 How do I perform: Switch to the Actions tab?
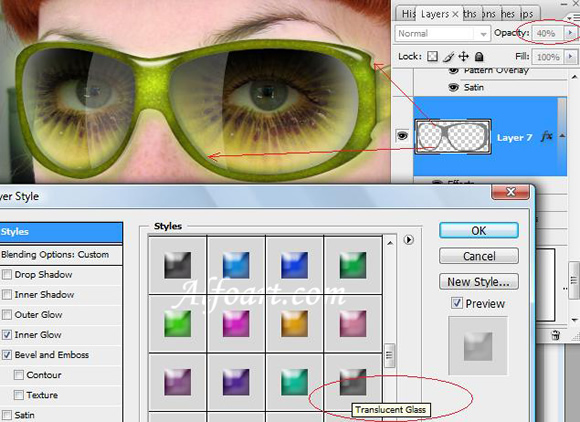tap(490, 14)
